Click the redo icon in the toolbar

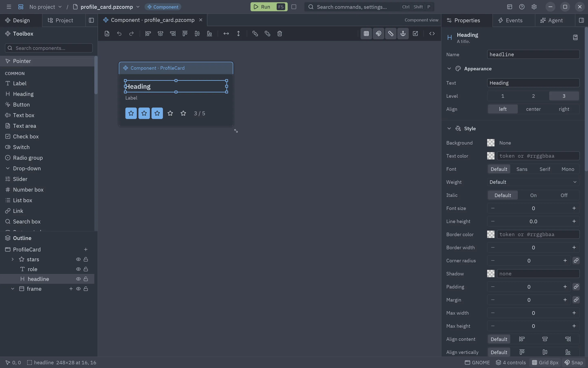pyautogui.click(x=131, y=34)
